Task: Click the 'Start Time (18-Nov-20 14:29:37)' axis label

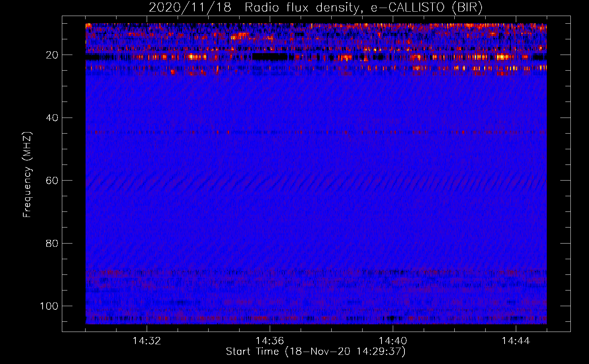Action: pos(316,352)
